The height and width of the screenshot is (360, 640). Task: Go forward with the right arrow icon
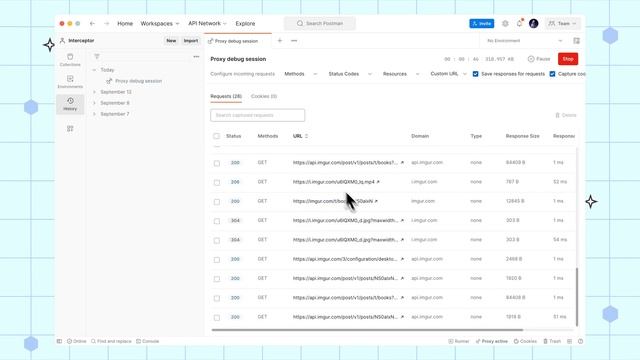click(107, 24)
